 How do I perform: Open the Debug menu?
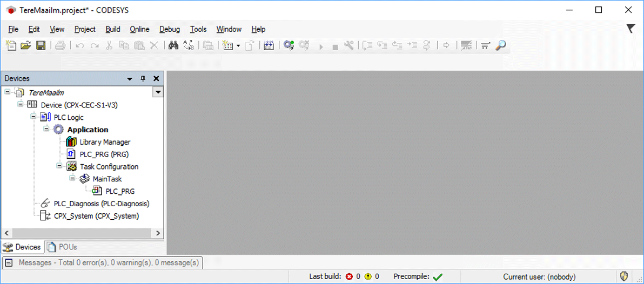[170, 29]
